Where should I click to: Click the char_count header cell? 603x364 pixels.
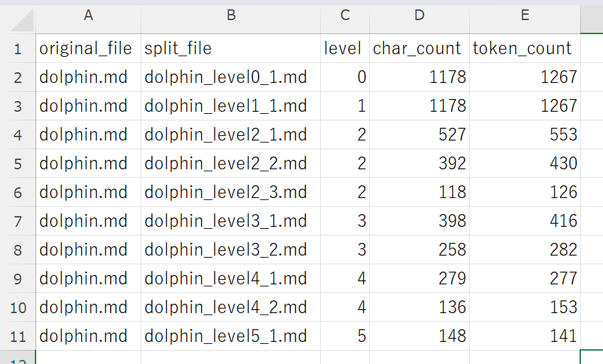[419, 48]
